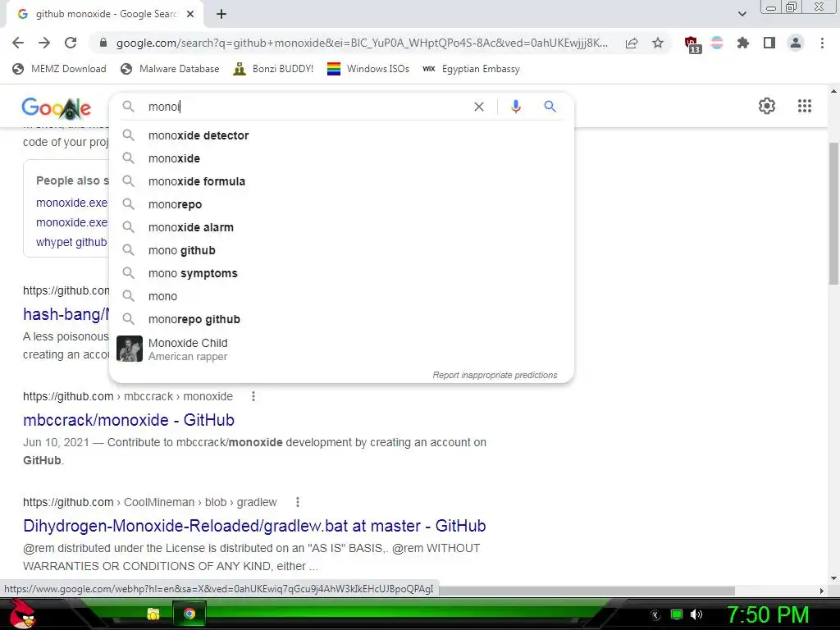
Task: Open the Egyptian Embassy bookmark
Action: click(472, 69)
